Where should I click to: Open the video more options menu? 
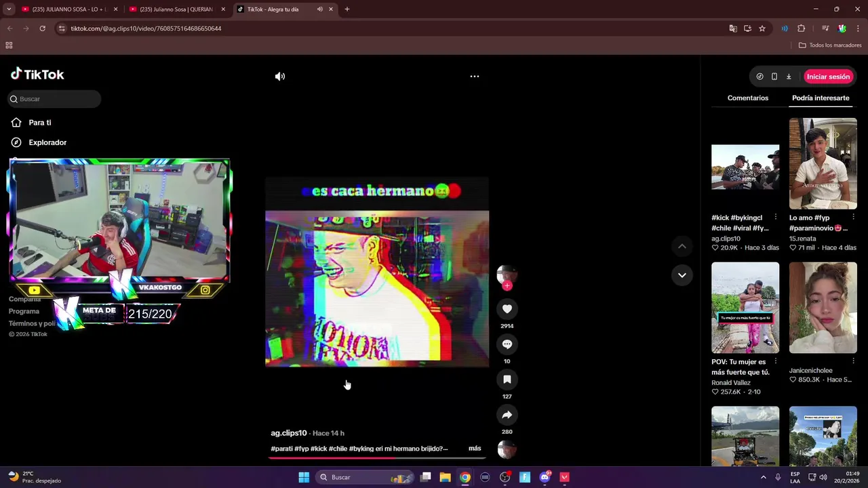tap(475, 77)
